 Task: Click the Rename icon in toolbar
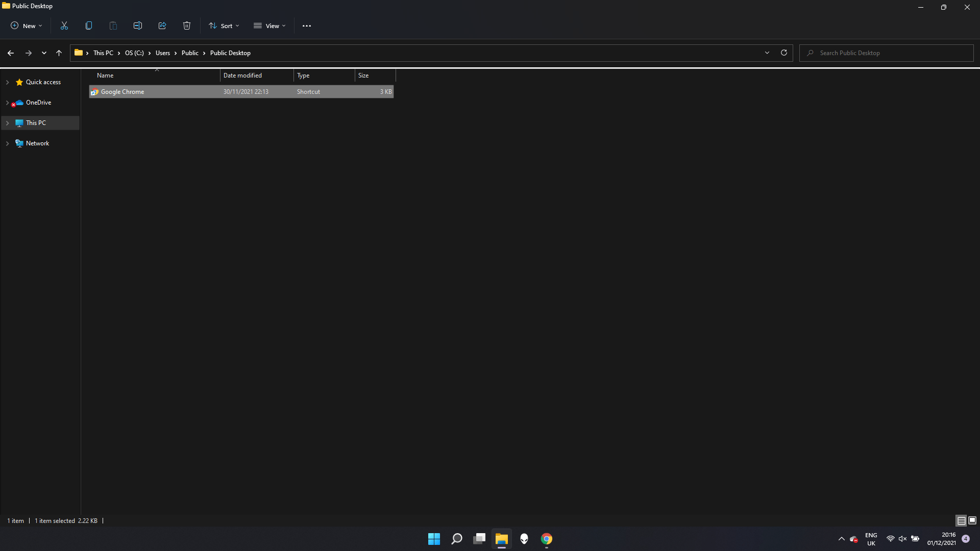point(138,26)
